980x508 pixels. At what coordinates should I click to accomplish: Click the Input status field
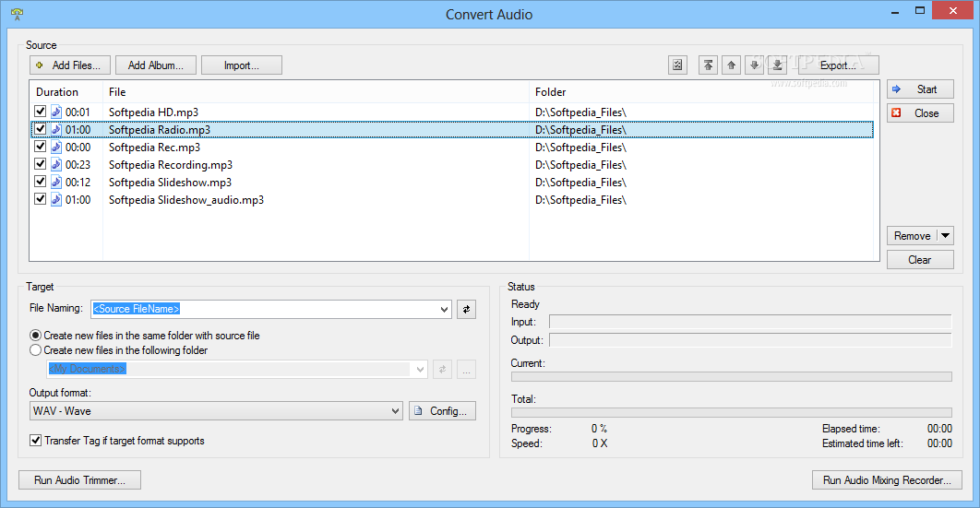click(750, 322)
